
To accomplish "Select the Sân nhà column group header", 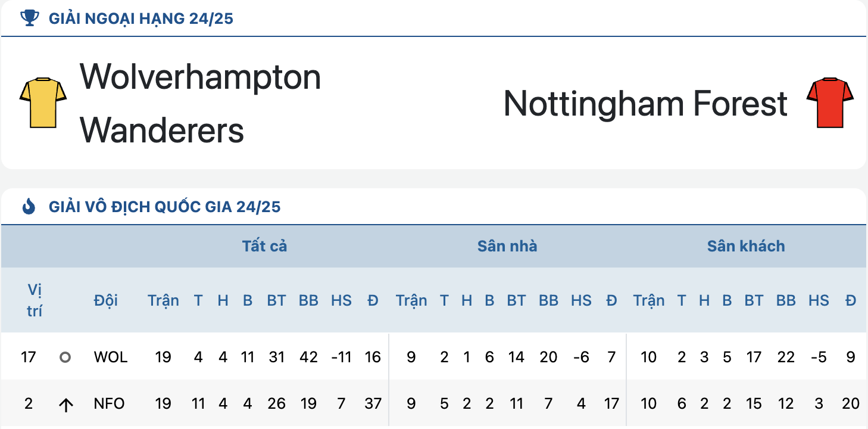I will coord(507,246).
